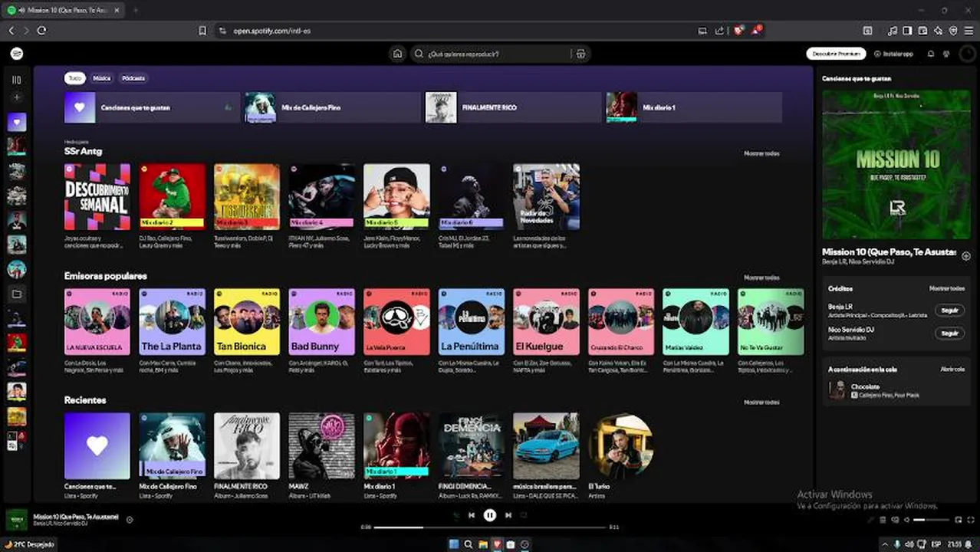Viewport: 980px width, 552px height.
Task: Click Mostrar todos for Recientes section
Action: point(761,402)
